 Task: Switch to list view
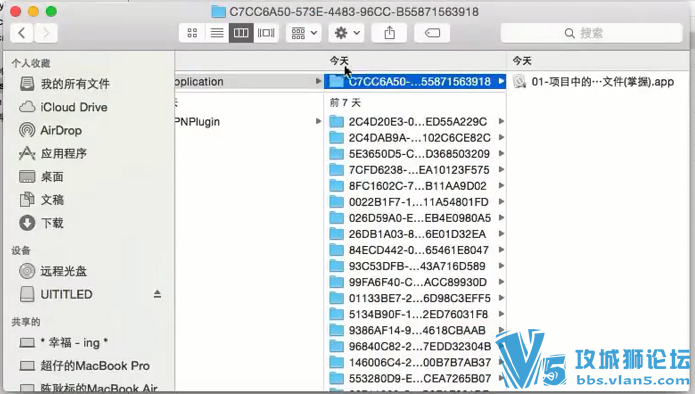tap(217, 33)
